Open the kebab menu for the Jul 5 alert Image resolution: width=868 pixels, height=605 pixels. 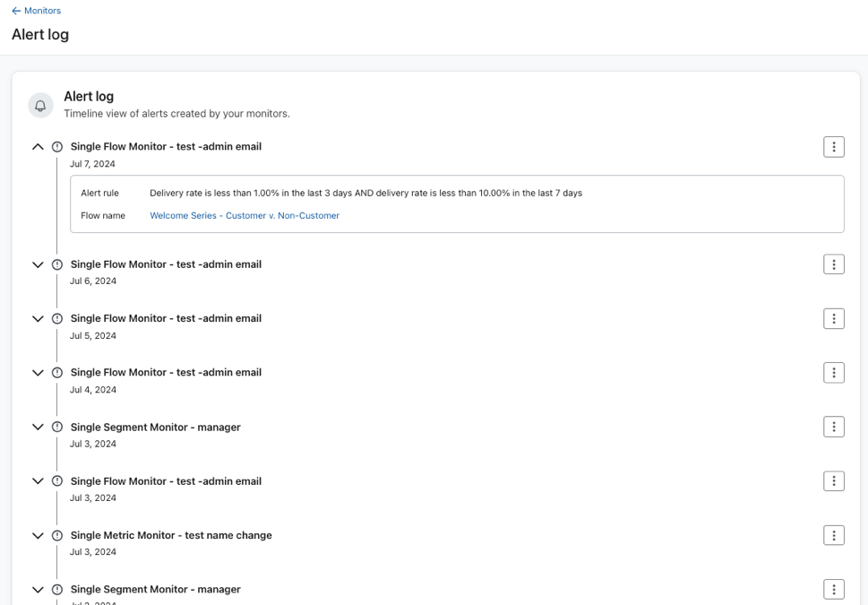tap(833, 318)
